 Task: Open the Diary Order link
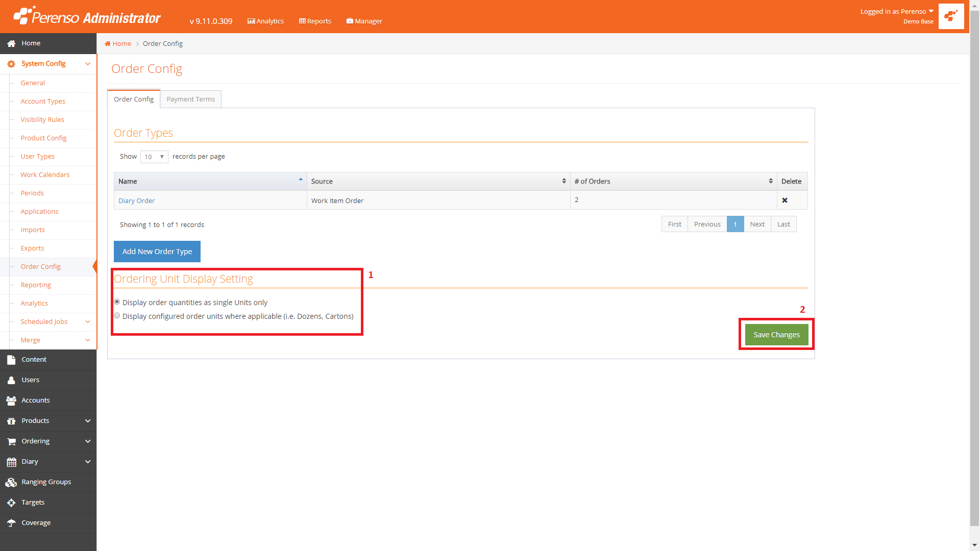(136, 201)
